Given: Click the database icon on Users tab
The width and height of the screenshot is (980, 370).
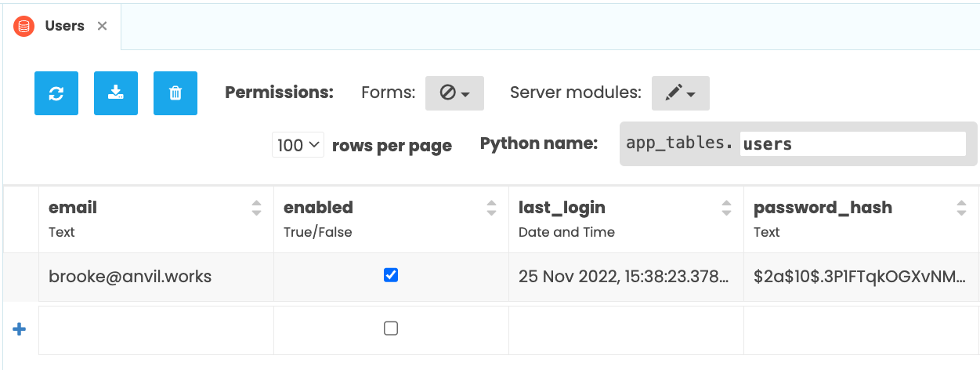Looking at the screenshot, I should tap(24, 27).
